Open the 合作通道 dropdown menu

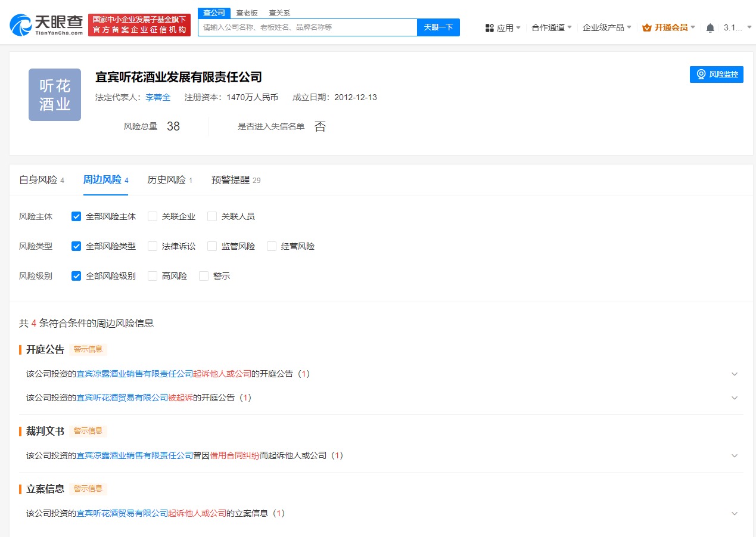coord(551,27)
